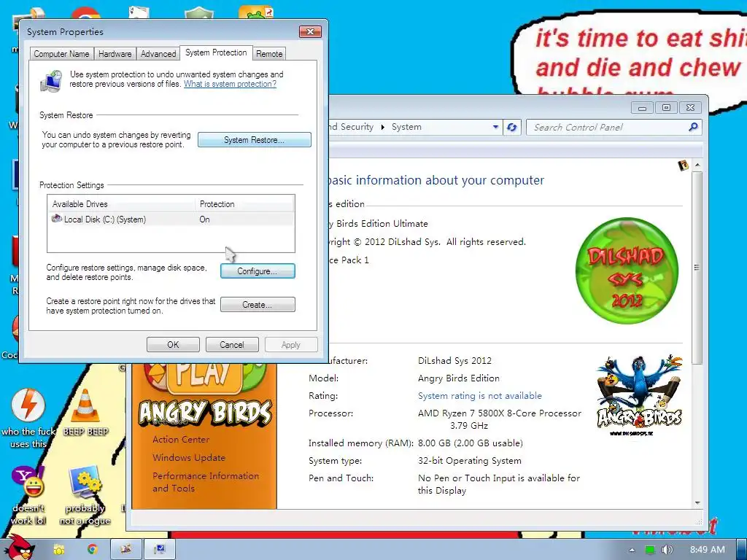Click the magnifier icon in Control Panel search
This screenshot has width=747, height=560.
tap(693, 127)
